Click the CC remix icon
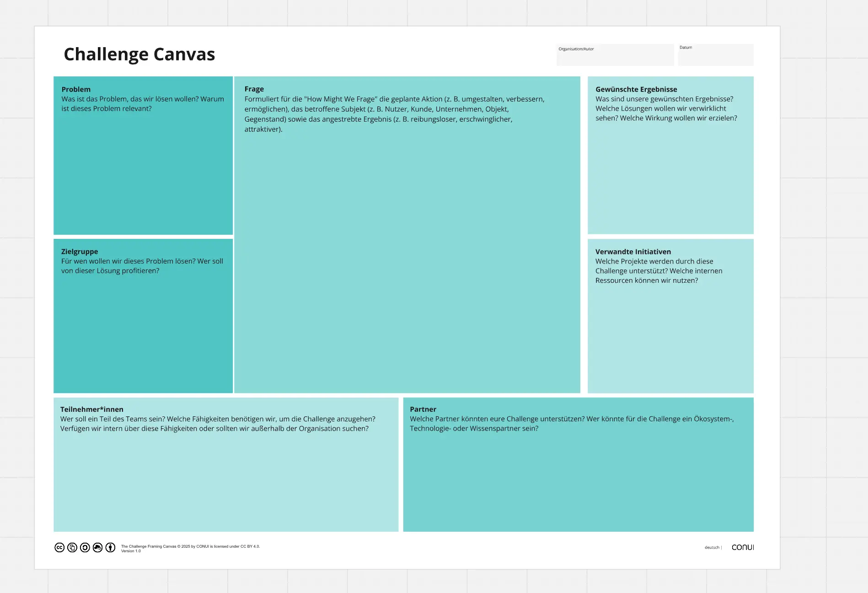The image size is (868, 593). (x=97, y=547)
